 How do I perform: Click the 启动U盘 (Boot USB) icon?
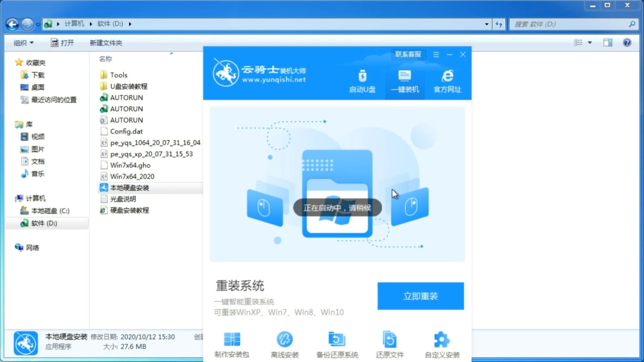pos(362,81)
